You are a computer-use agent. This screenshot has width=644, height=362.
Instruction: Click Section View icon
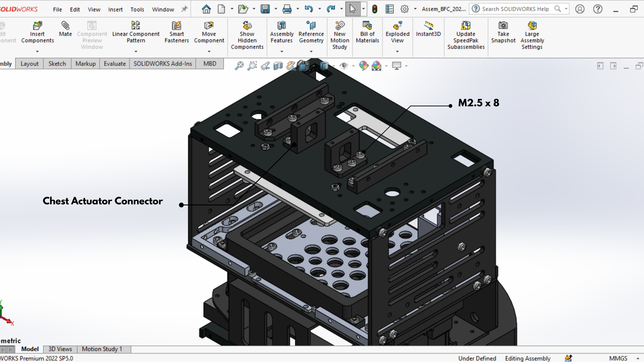click(x=278, y=66)
